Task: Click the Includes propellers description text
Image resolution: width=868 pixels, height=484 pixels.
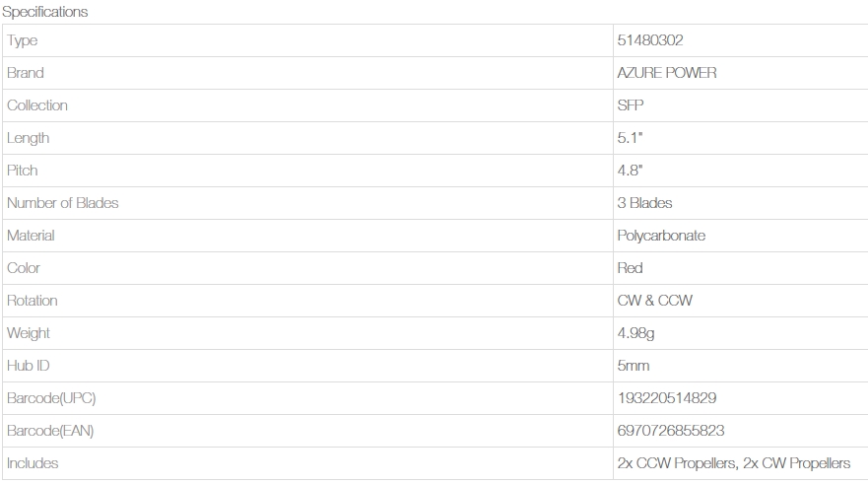Action: pos(733,463)
